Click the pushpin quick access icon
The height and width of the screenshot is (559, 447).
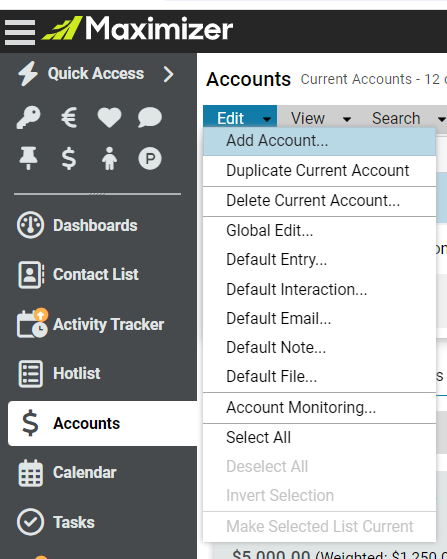[29, 158]
